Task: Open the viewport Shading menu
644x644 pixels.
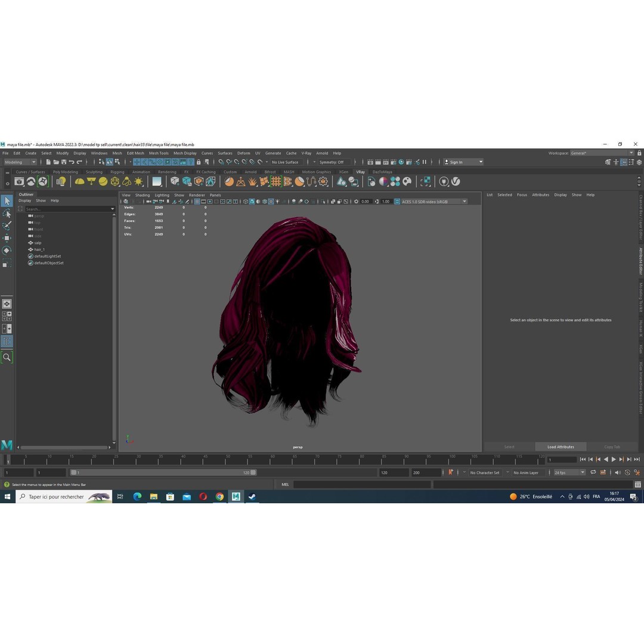Action: click(x=143, y=195)
